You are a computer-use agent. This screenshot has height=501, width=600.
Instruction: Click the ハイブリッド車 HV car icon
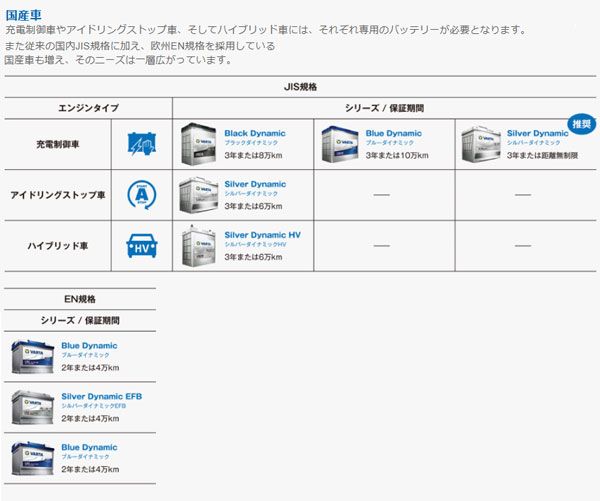141,245
